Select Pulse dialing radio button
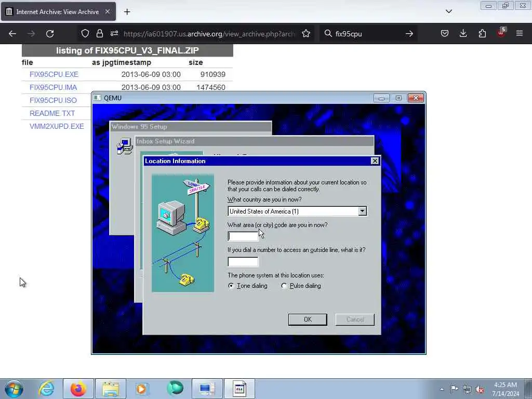 (284, 286)
